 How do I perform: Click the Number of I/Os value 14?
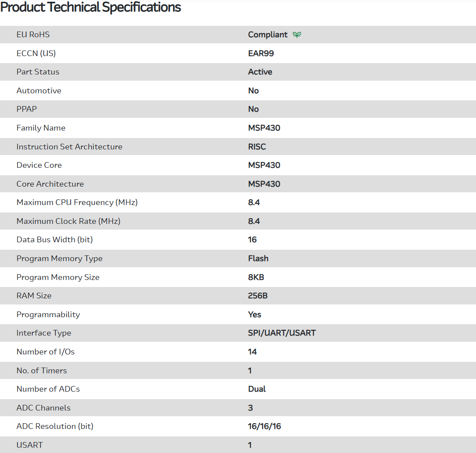(252, 352)
